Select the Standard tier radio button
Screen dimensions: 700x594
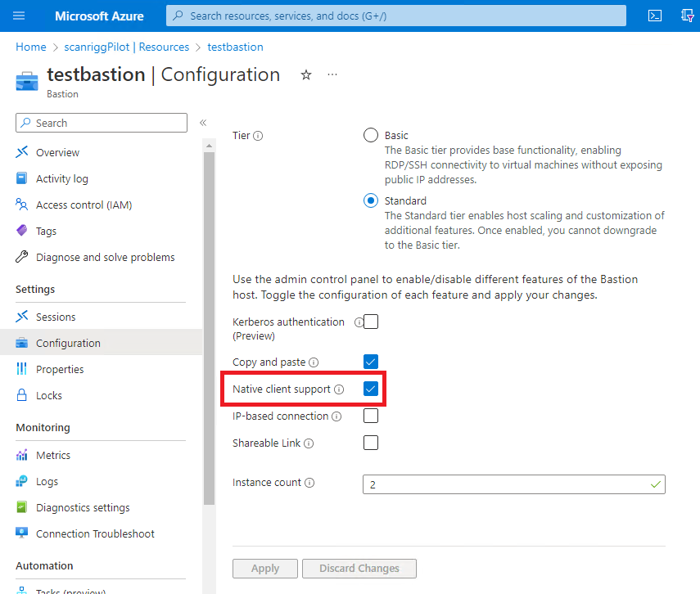[371, 200]
